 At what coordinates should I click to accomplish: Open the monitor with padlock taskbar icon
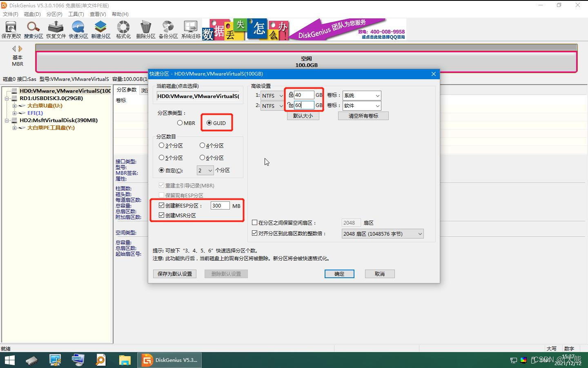tap(55, 360)
